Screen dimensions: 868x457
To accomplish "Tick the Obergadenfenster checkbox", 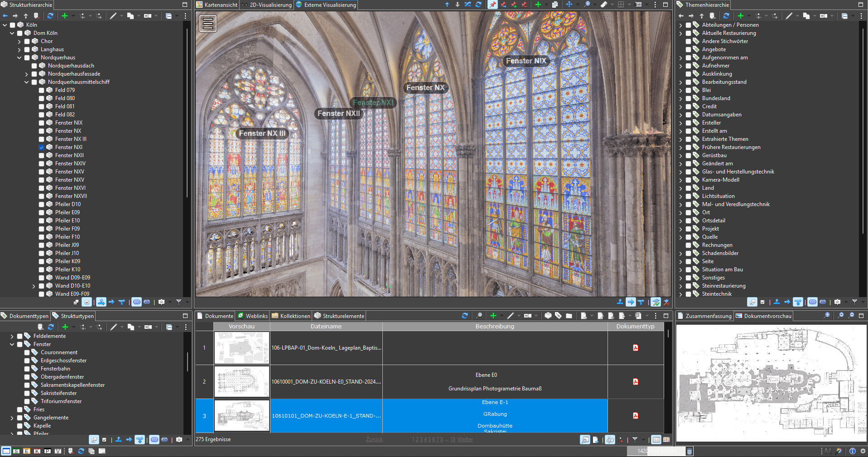I will [x=27, y=377].
